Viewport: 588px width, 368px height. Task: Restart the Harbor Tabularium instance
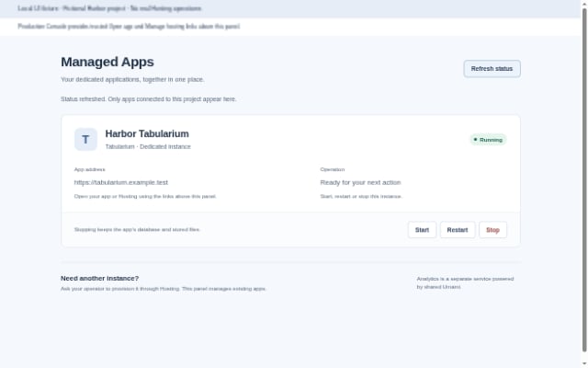(x=458, y=230)
